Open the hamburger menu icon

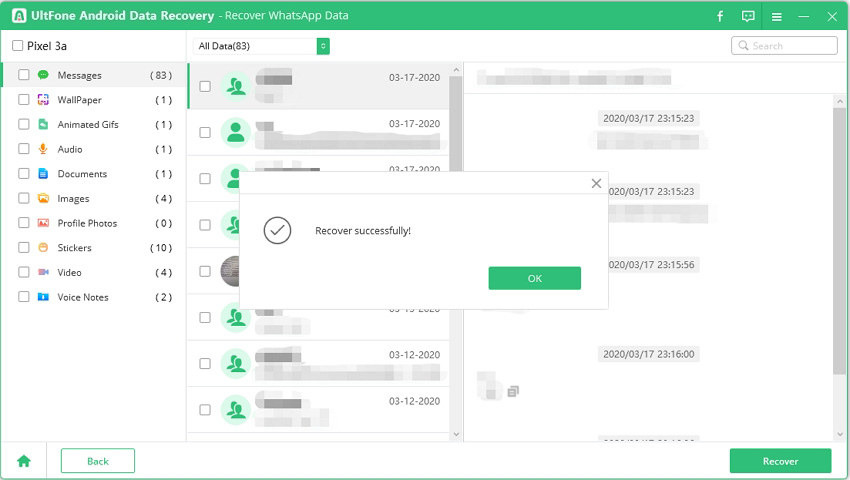point(776,17)
